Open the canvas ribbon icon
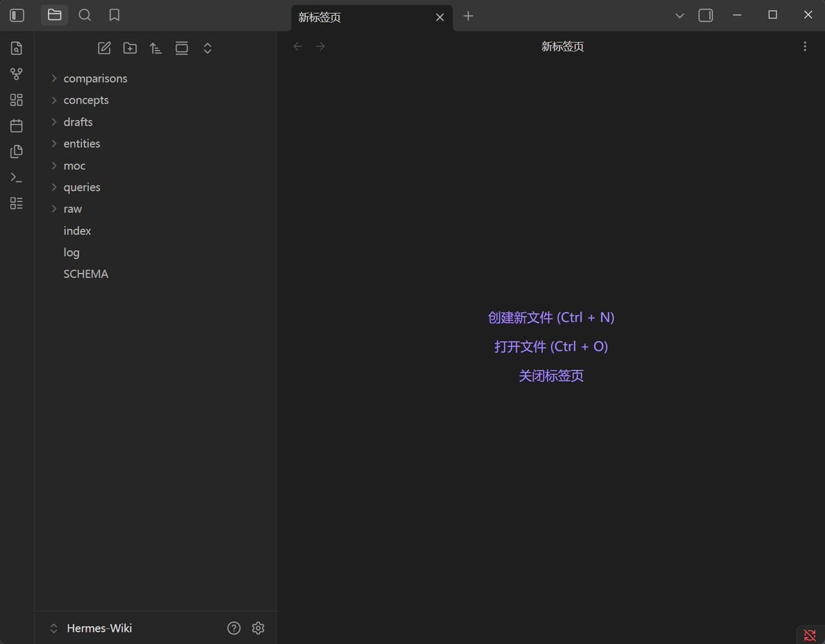Screen dimensions: 825x644 click(x=16, y=100)
